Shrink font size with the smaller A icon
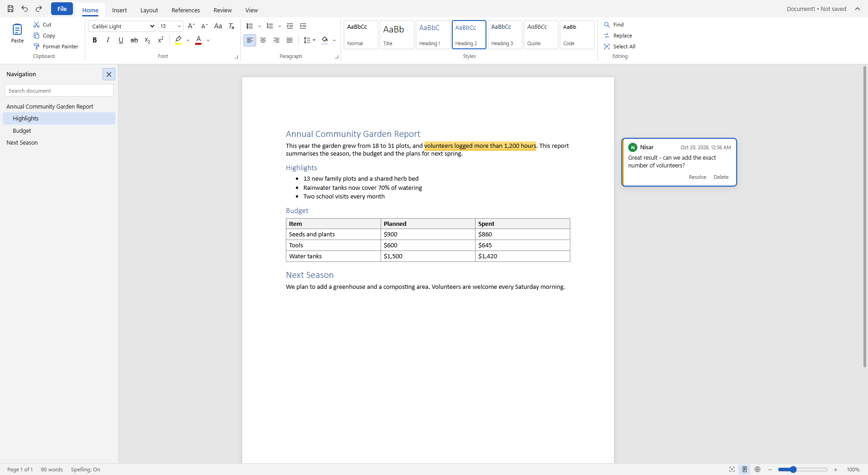This screenshot has height=475, width=868. coord(204,26)
